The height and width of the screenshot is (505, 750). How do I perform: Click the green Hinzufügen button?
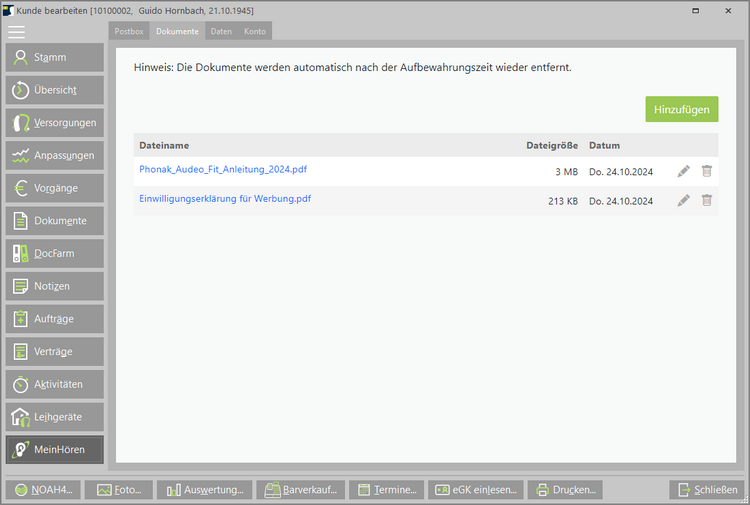[x=681, y=108]
